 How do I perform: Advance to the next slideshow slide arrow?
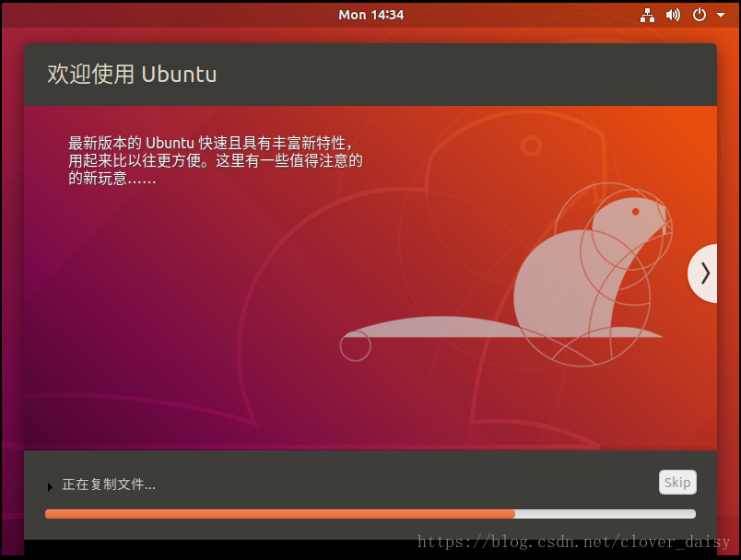[703, 274]
